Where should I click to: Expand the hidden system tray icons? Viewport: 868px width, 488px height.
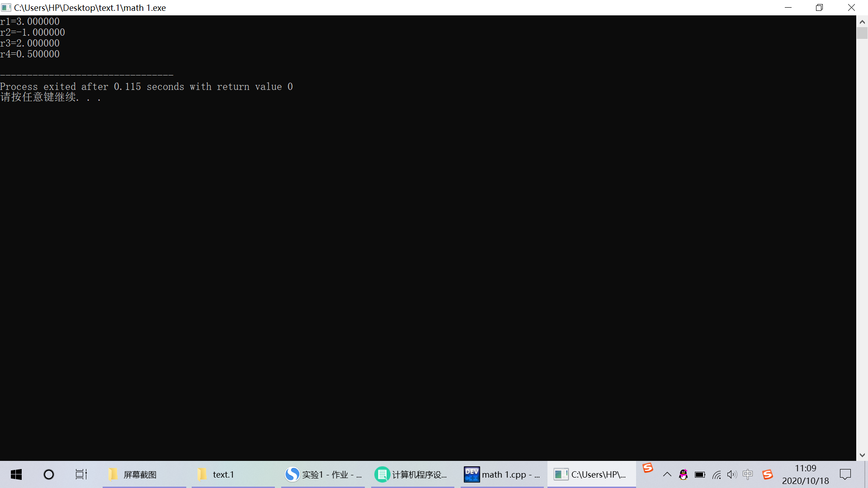point(667,474)
